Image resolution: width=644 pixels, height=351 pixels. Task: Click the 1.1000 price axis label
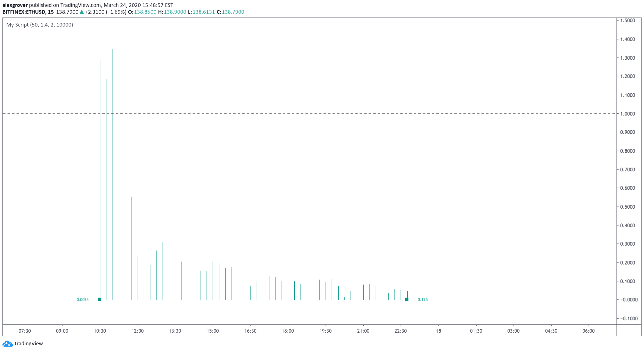[x=628, y=95]
